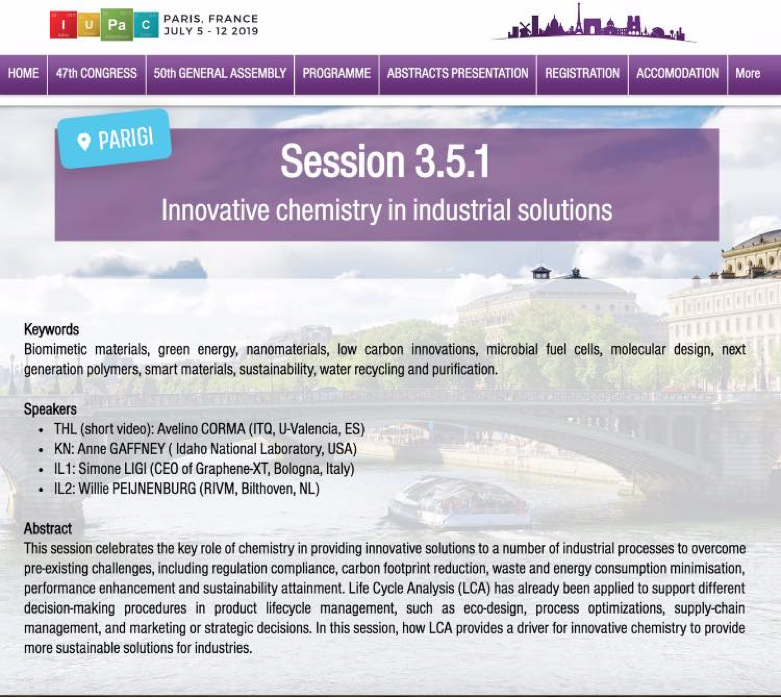Click the blue PARIGI location badge

point(114,139)
